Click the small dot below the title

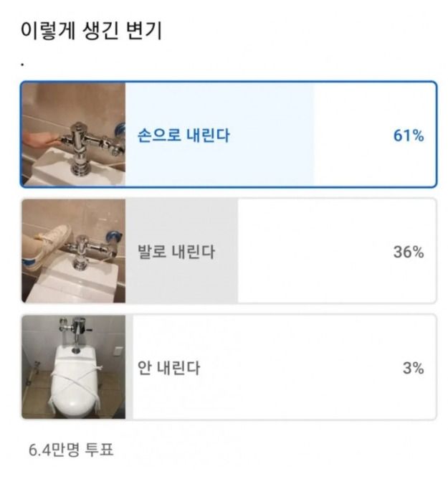tap(23, 64)
